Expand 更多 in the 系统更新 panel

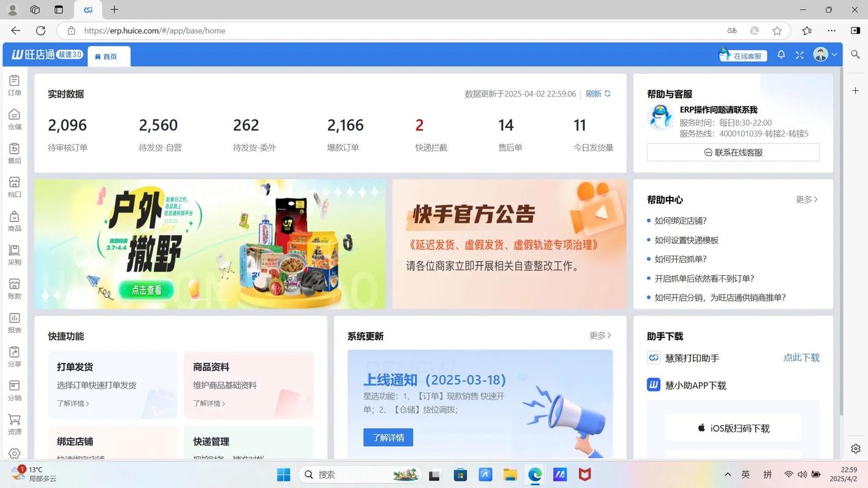pos(600,335)
